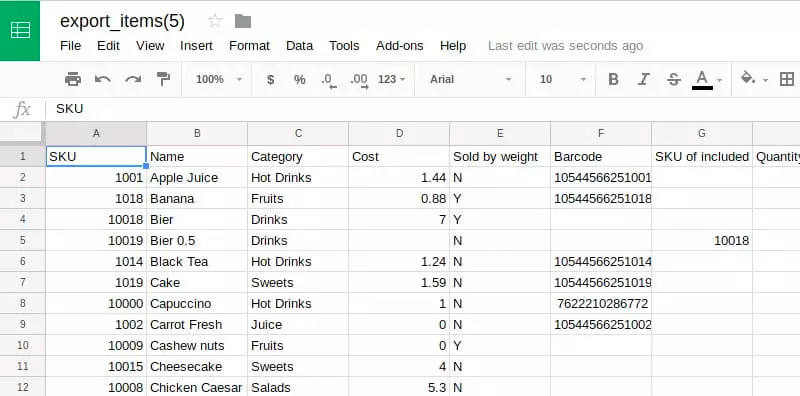Select the cost cell 1.59

pos(399,283)
